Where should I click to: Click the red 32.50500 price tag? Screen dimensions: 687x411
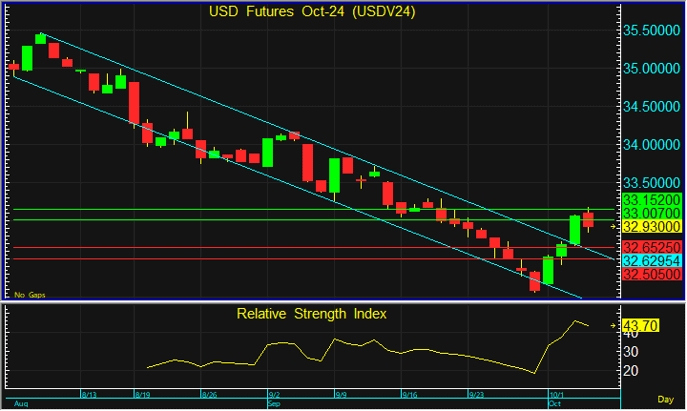coord(650,274)
